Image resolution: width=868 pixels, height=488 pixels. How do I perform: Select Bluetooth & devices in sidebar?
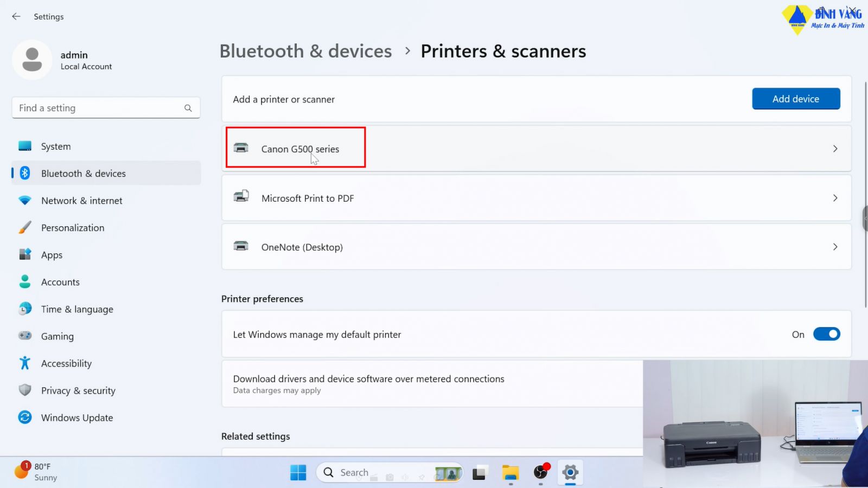pyautogui.click(x=106, y=174)
